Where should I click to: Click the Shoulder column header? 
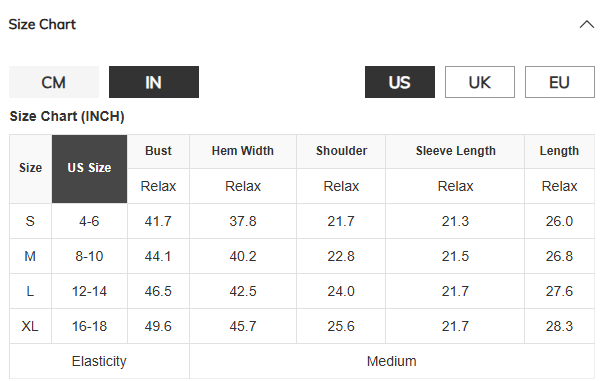click(341, 151)
